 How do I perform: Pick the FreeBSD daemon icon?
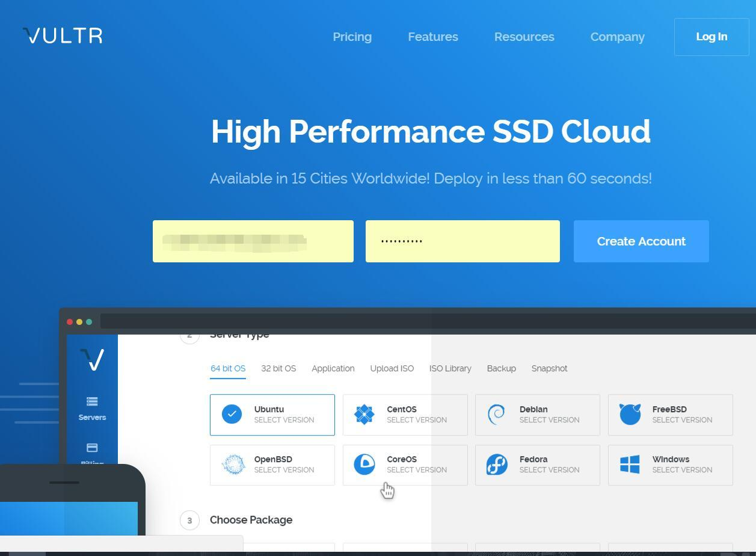tap(630, 414)
